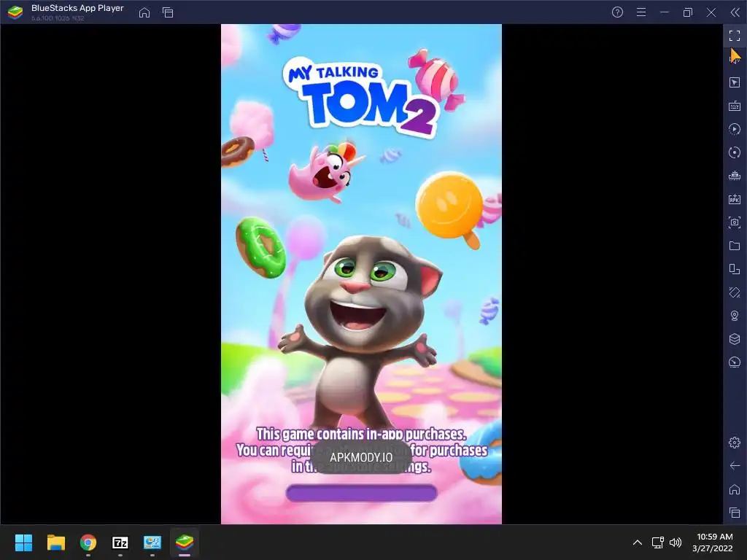This screenshot has height=560, width=747.
Task: Open volume control in system tray
Action: [x=676, y=542]
